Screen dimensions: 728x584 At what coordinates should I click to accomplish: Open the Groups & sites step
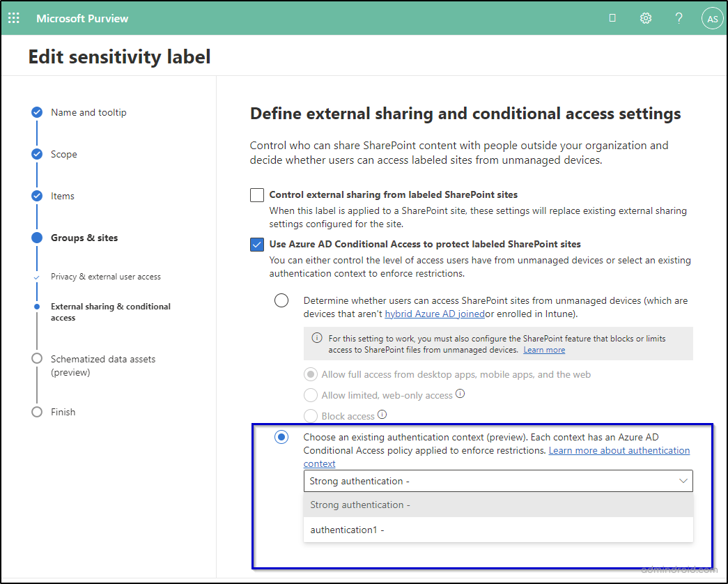click(x=84, y=238)
